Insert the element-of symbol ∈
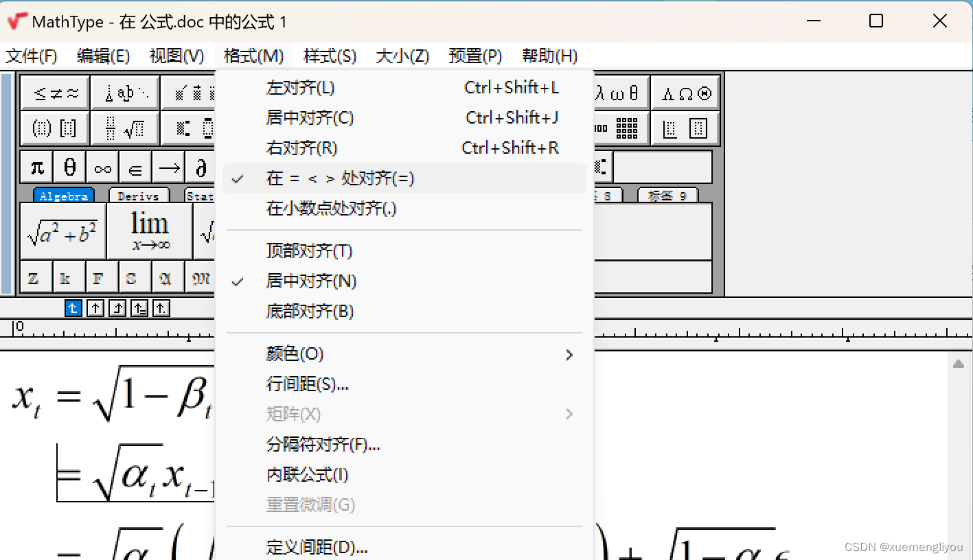 136,167
